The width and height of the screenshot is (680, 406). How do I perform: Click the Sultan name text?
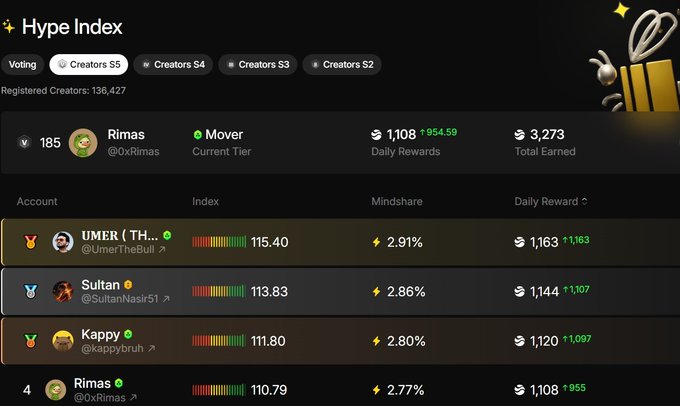(x=101, y=285)
